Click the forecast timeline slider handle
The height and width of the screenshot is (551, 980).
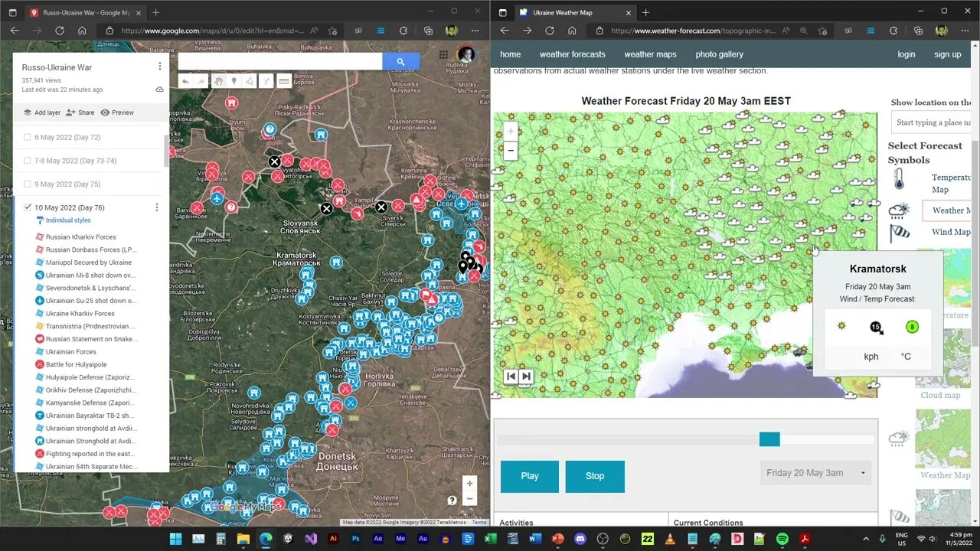tap(769, 439)
